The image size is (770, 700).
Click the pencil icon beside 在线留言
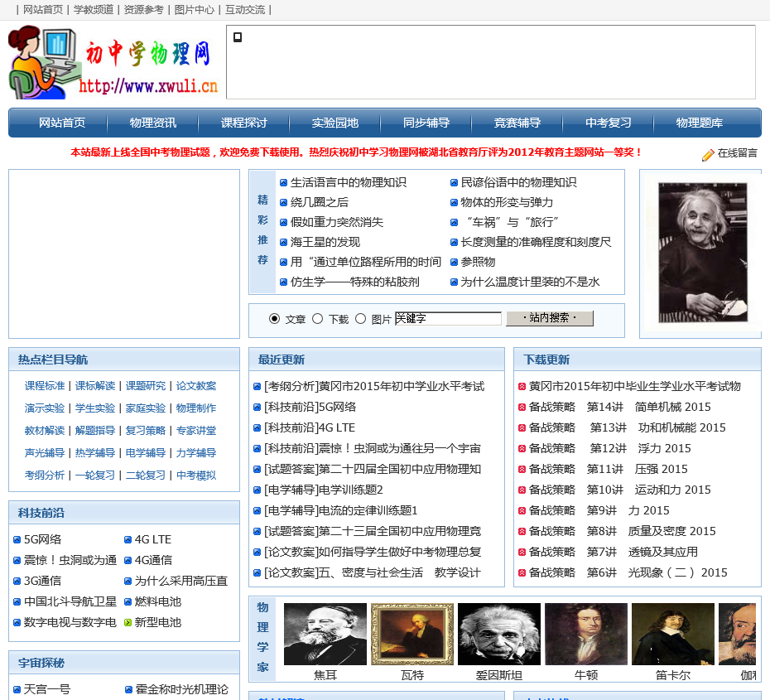(x=708, y=155)
